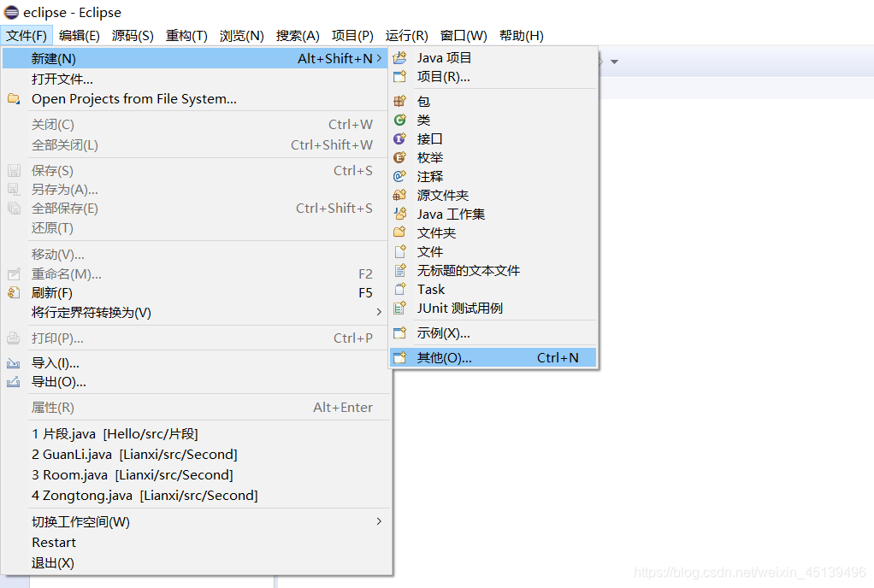
Task: Open the 帮助(H) menu
Action: click(521, 36)
